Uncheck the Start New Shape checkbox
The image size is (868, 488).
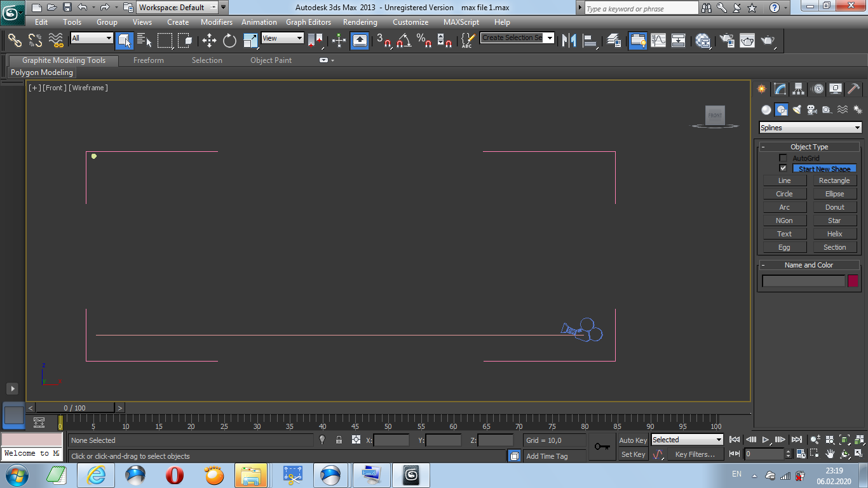[783, 168]
